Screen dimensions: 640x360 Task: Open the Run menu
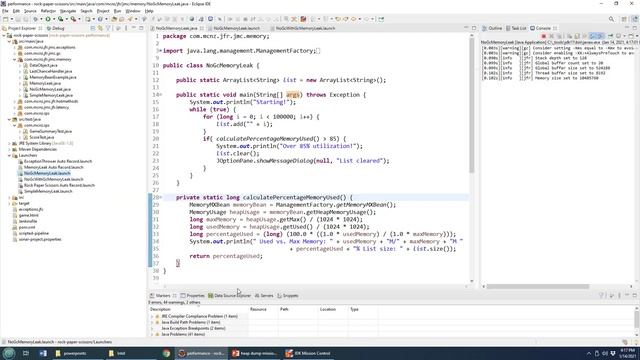click(x=118, y=11)
